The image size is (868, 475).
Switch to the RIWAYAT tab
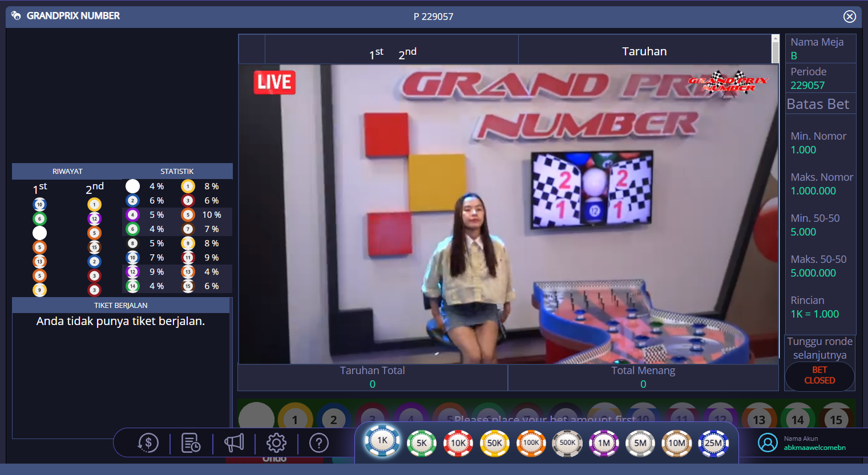click(x=67, y=171)
